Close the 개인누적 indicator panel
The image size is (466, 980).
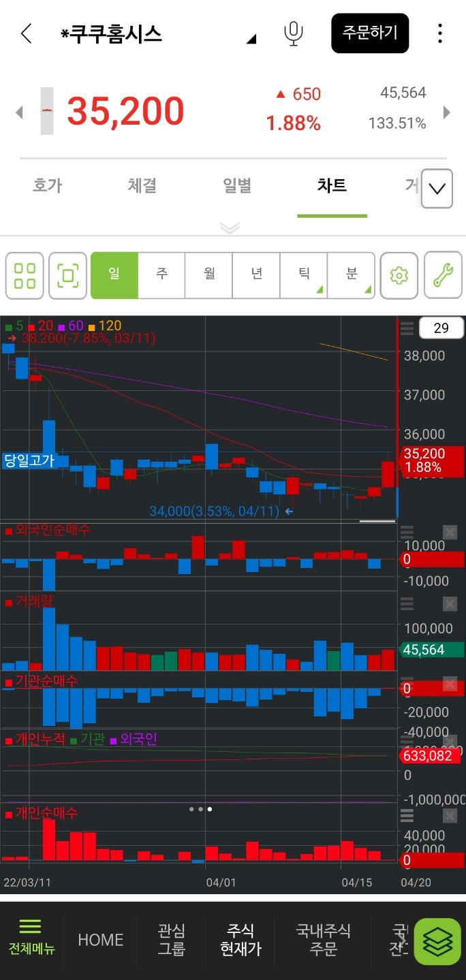[x=450, y=742]
